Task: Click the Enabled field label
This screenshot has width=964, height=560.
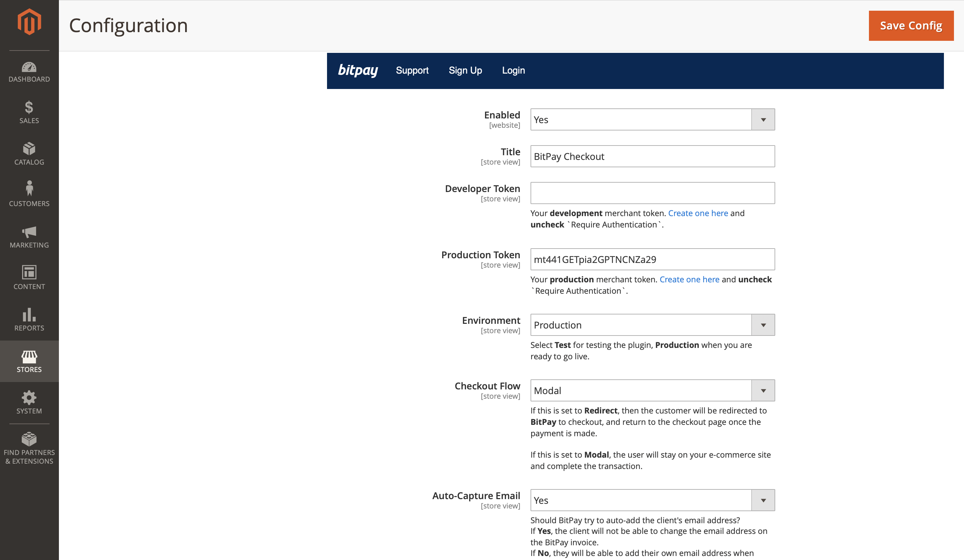Action: tap(502, 115)
